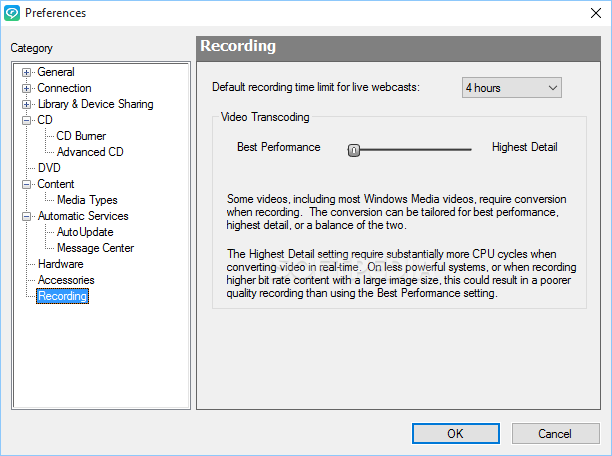Expand the Connection category

click(26, 89)
